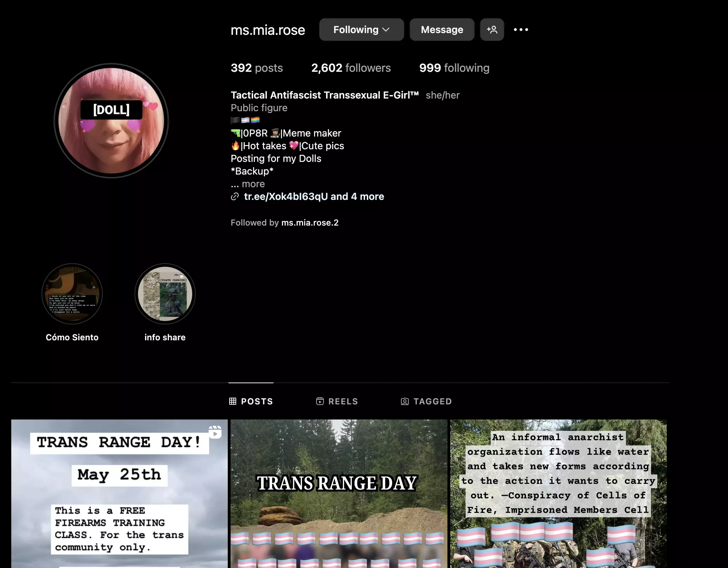Open the profile picture labeled DOLL
Screen dimensions: 728x568
(x=111, y=121)
